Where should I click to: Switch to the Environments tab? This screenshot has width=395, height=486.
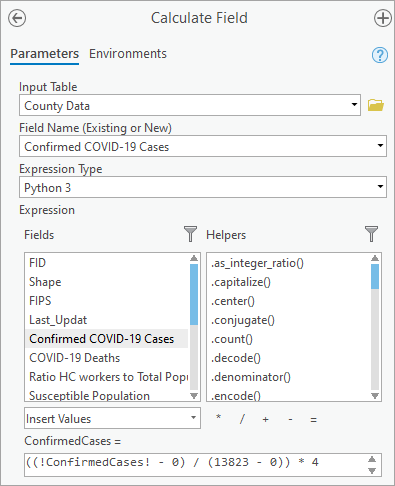point(128,54)
